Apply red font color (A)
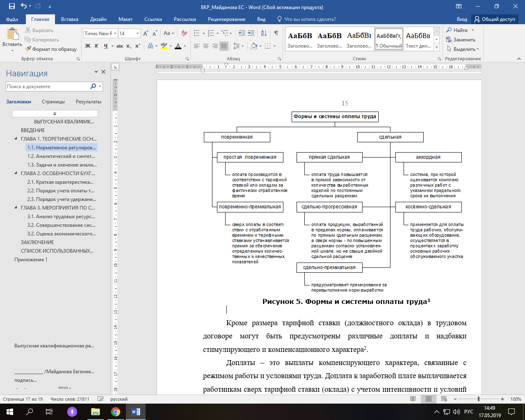 pyautogui.click(x=178, y=46)
